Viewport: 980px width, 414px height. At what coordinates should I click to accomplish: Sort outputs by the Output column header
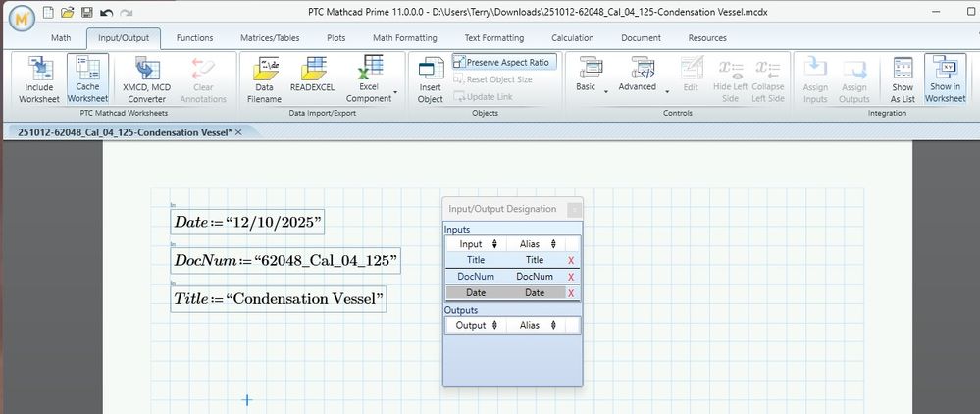[x=477, y=325]
